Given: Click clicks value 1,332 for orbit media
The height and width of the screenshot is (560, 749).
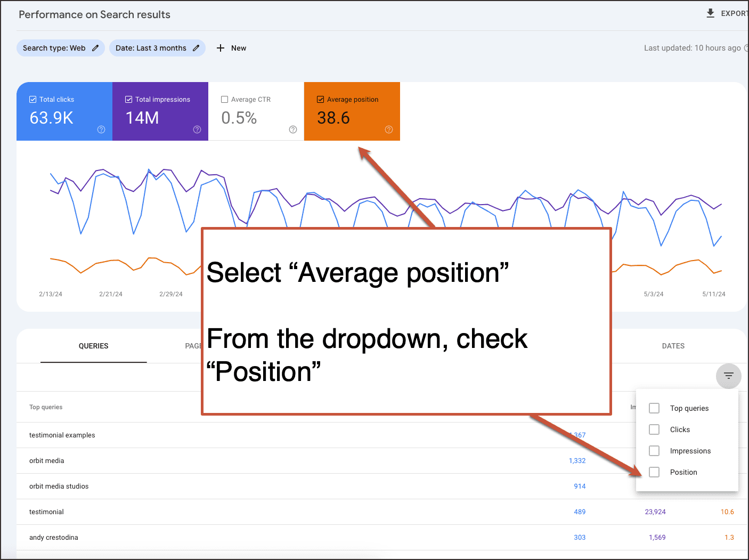Looking at the screenshot, I should point(577,461).
